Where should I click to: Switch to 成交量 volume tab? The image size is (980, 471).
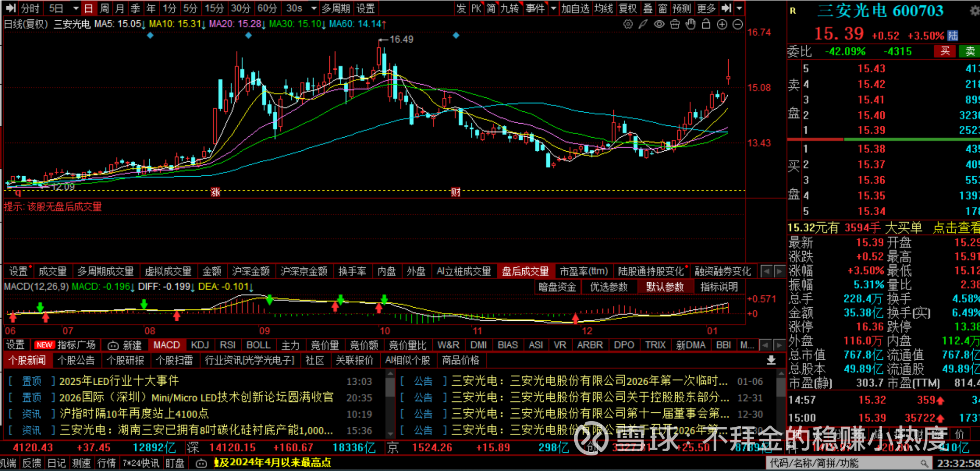(x=53, y=271)
